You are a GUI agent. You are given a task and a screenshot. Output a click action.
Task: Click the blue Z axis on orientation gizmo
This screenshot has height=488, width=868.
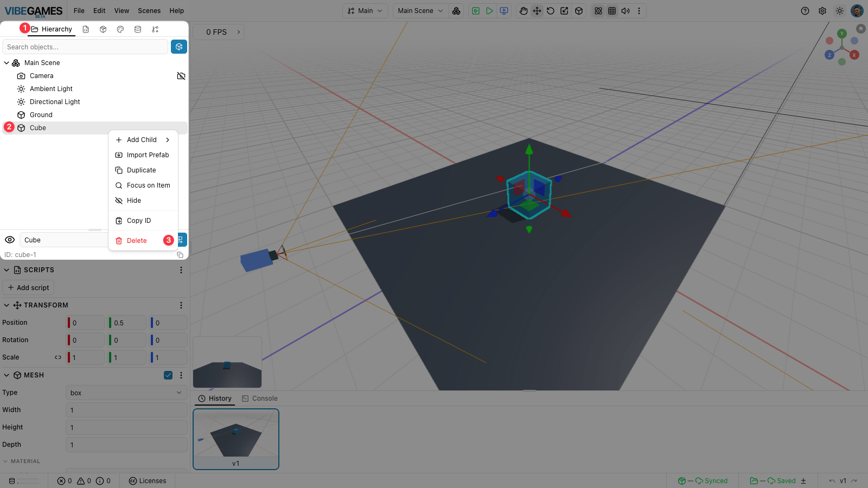pyautogui.click(x=829, y=55)
